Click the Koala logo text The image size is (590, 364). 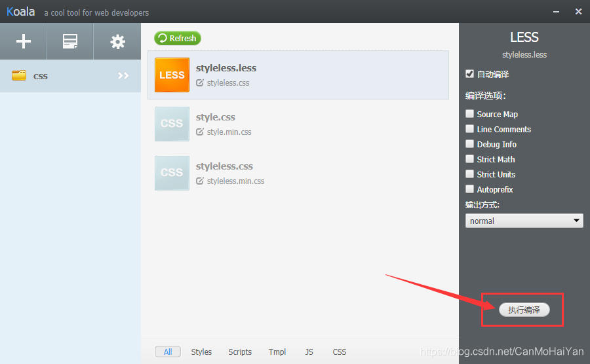tap(21, 12)
